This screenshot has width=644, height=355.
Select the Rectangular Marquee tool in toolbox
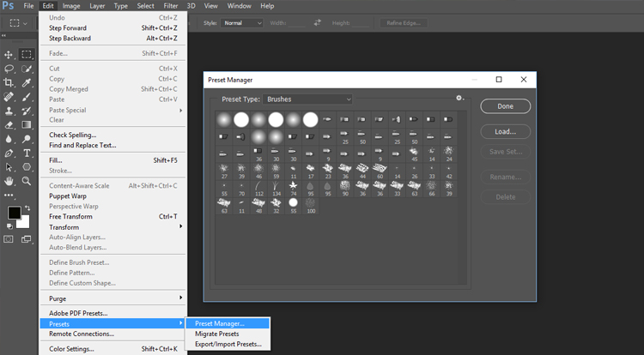pos(27,55)
